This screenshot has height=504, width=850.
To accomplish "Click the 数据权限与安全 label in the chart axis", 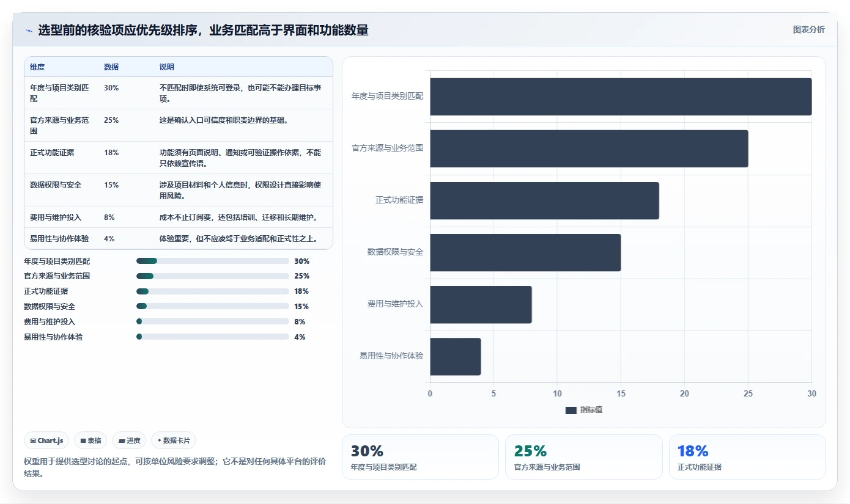I will pos(395,252).
